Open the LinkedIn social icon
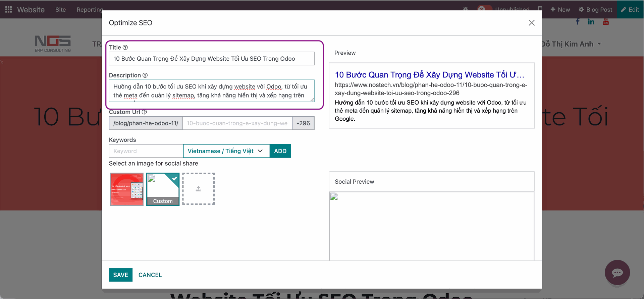Screen dimensions: 644x299 click(x=591, y=22)
